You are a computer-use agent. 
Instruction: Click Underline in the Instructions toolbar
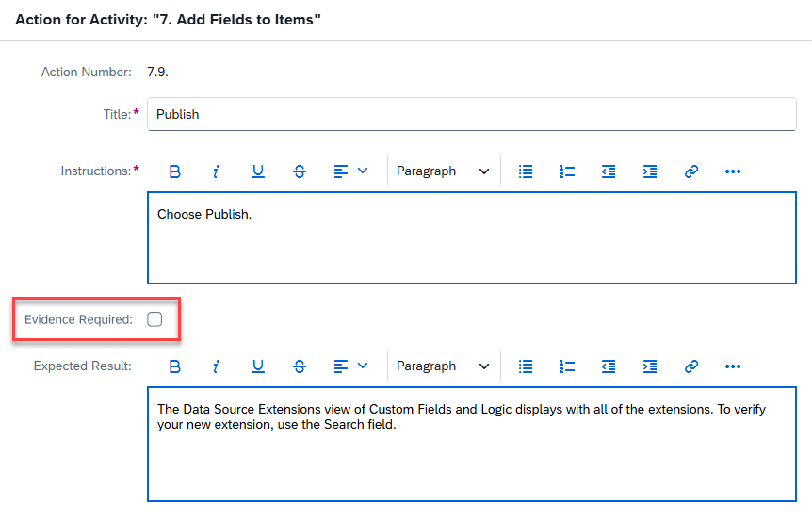point(257,171)
